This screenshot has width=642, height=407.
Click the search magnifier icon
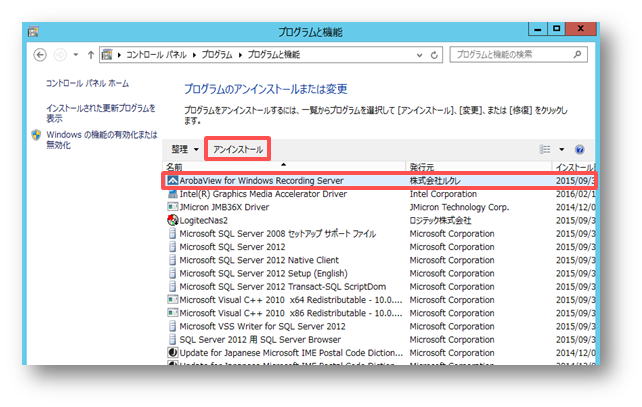click(x=577, y=54)
